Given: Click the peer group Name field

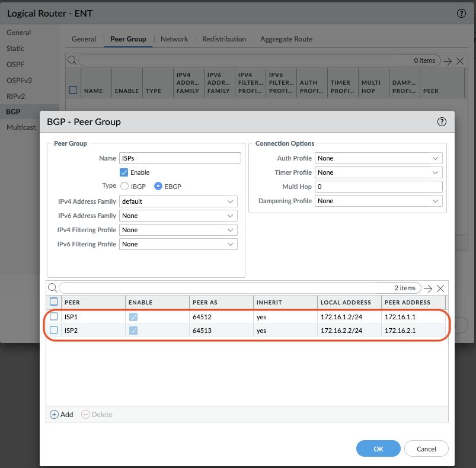Looking at the screenshot, I should (180, 158).
